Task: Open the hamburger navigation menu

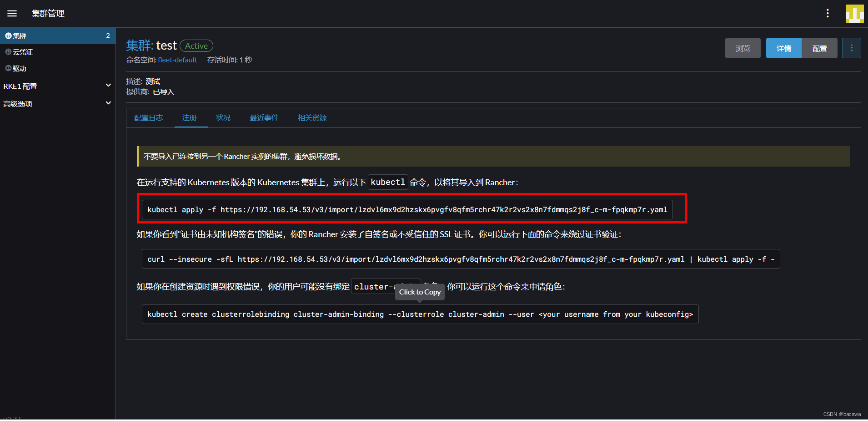Action: (x=12, y=14)
